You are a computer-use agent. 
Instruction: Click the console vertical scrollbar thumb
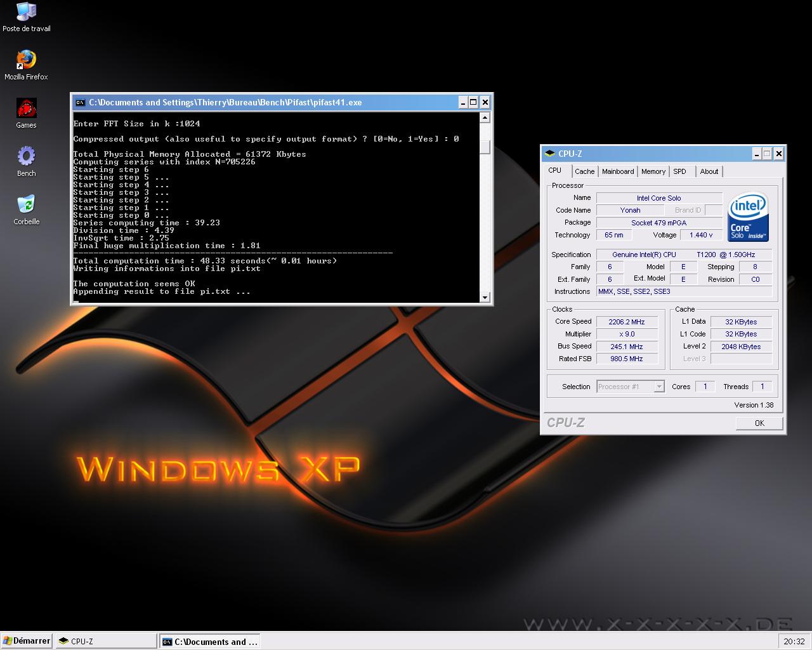pos(485,147)
